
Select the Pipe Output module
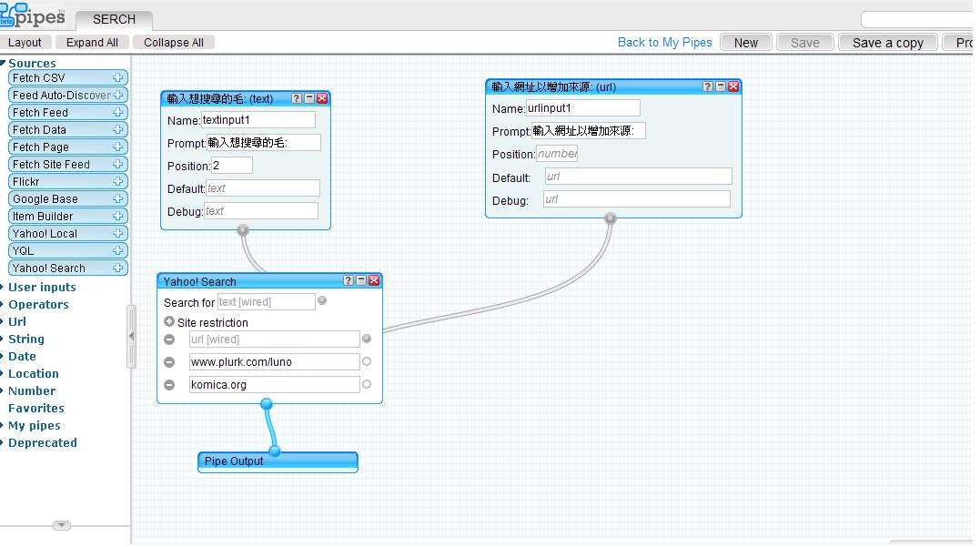pos(278,461)
